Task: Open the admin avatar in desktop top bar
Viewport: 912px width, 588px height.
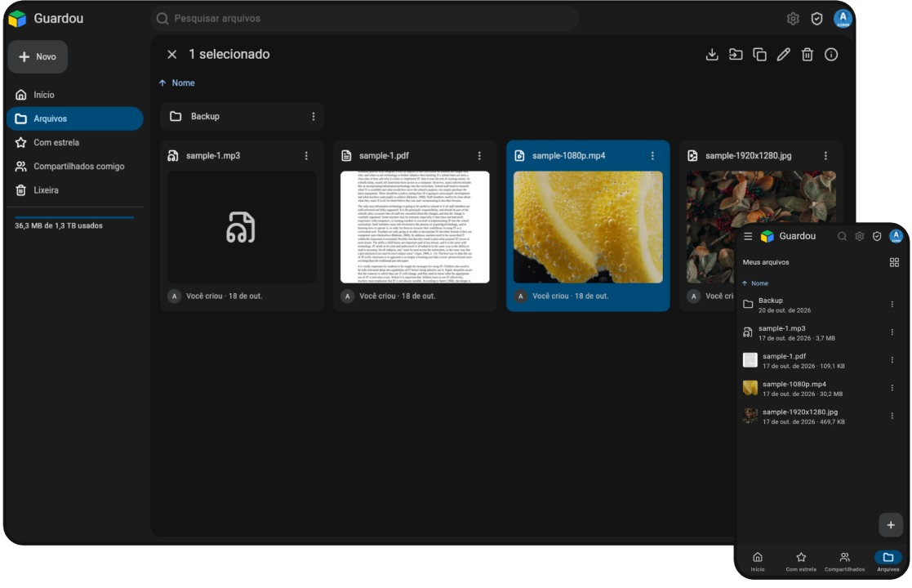Action: [843, 19]
